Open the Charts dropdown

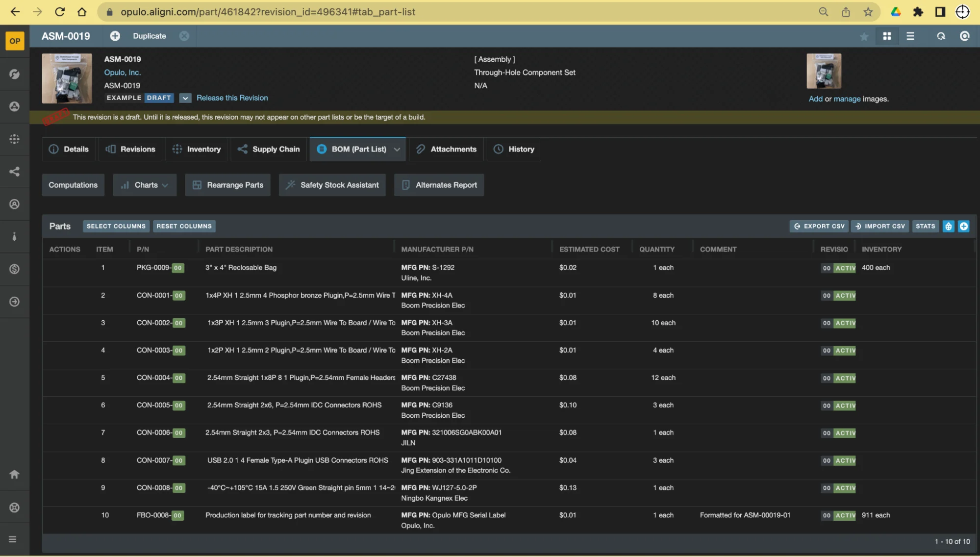[145, 185]
